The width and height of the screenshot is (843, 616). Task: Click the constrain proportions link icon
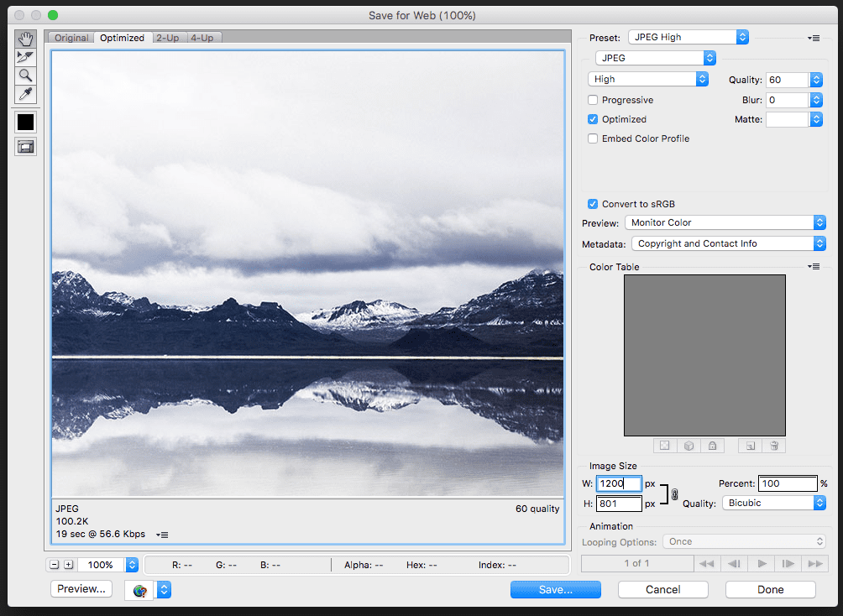tap(674, 494)
